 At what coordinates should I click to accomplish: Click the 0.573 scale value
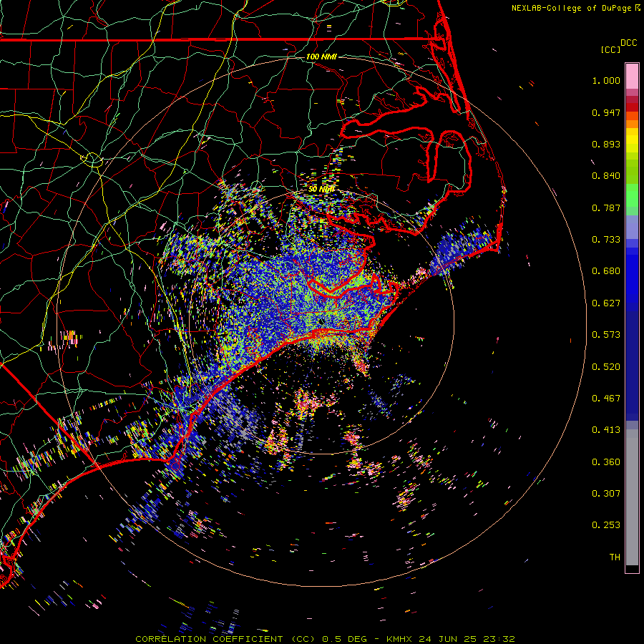click(606, 335)
